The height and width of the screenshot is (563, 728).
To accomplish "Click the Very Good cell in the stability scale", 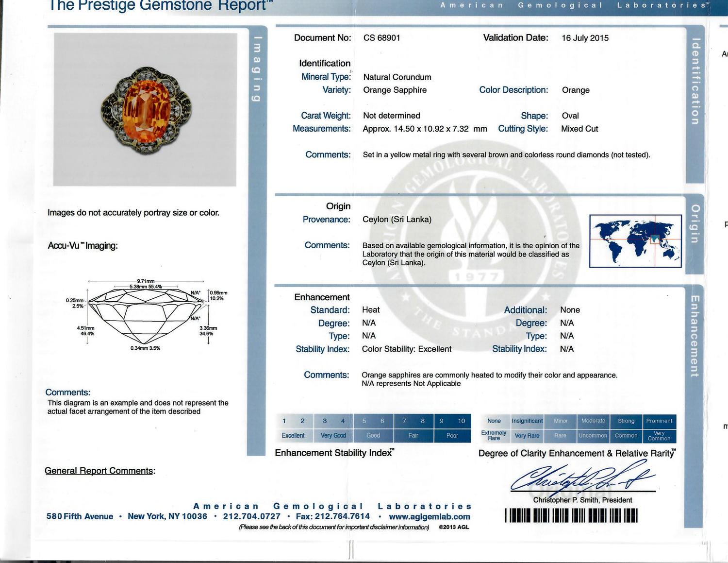I will (x=333, y=436).
